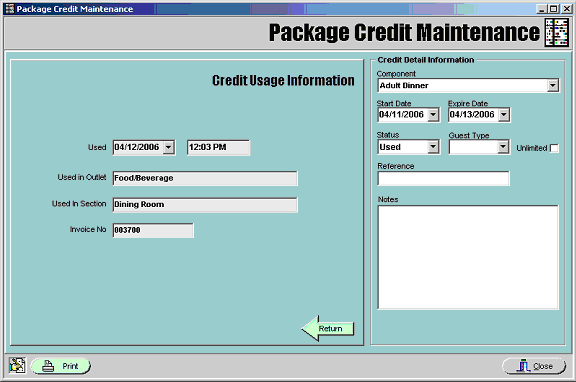Close the window using title bar X

pyautogui.click(x=566, y=8)
